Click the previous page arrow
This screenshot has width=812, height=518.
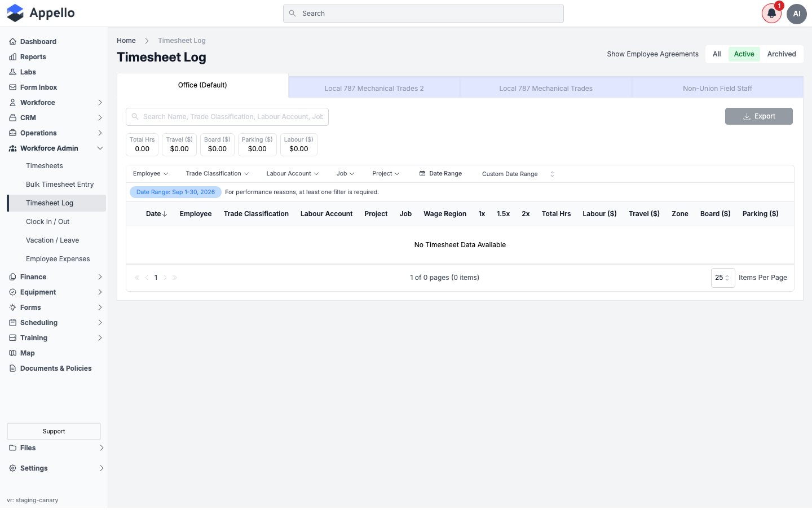[147, 278]
